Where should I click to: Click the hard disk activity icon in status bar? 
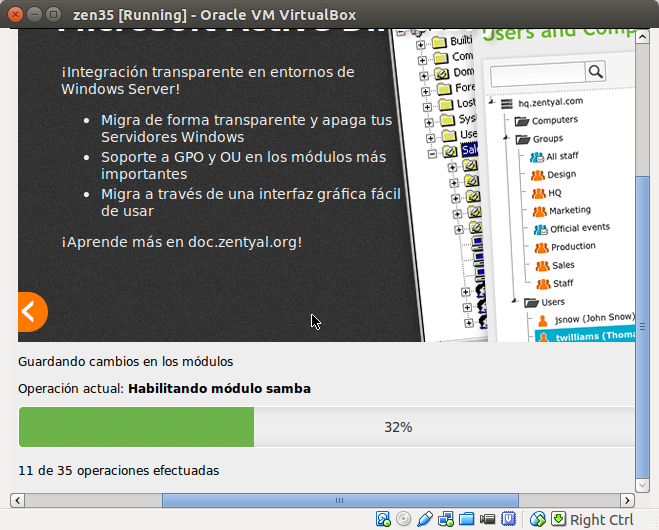[x=383, y=519]
